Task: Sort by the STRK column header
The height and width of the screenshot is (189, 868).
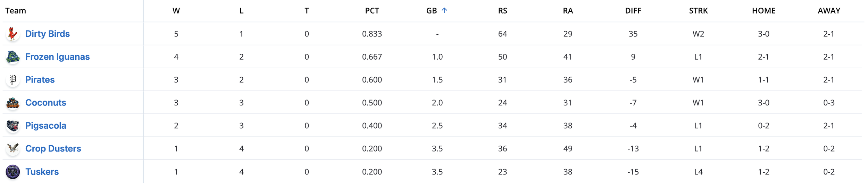Action: point(698,11)
